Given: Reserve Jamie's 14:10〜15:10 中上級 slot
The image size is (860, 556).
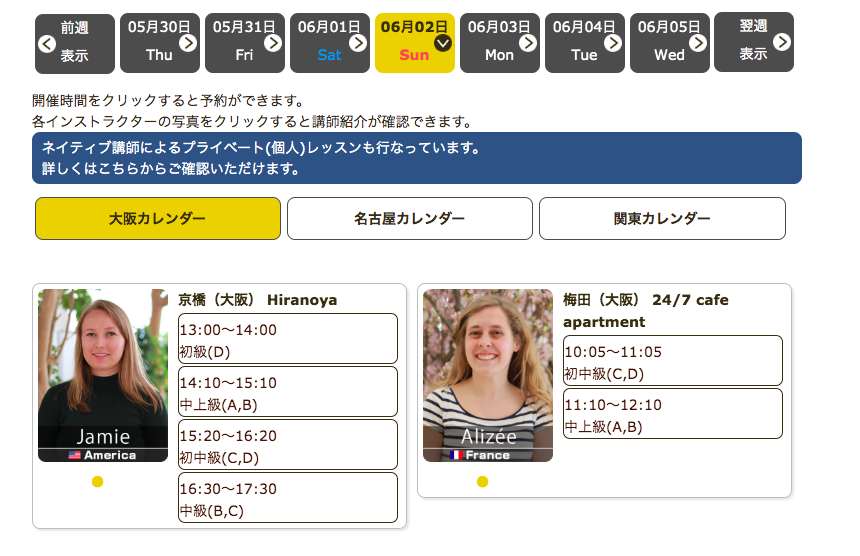Looking at the screenshot, I should (288, 392).
